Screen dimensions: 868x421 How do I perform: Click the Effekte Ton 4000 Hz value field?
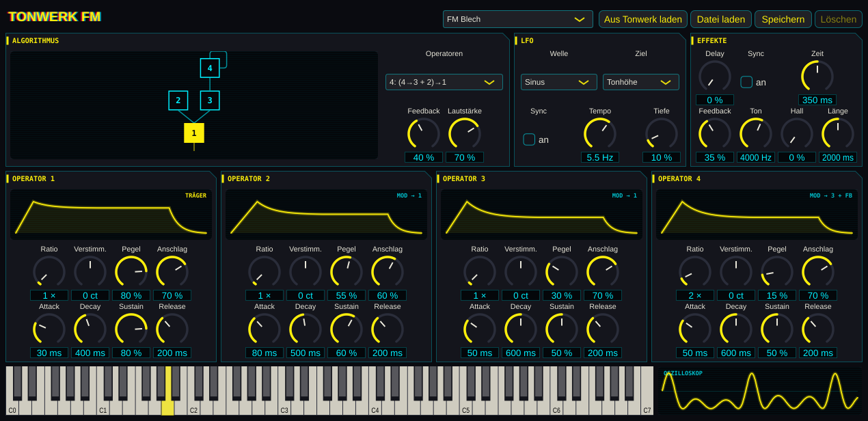(756, 157)
